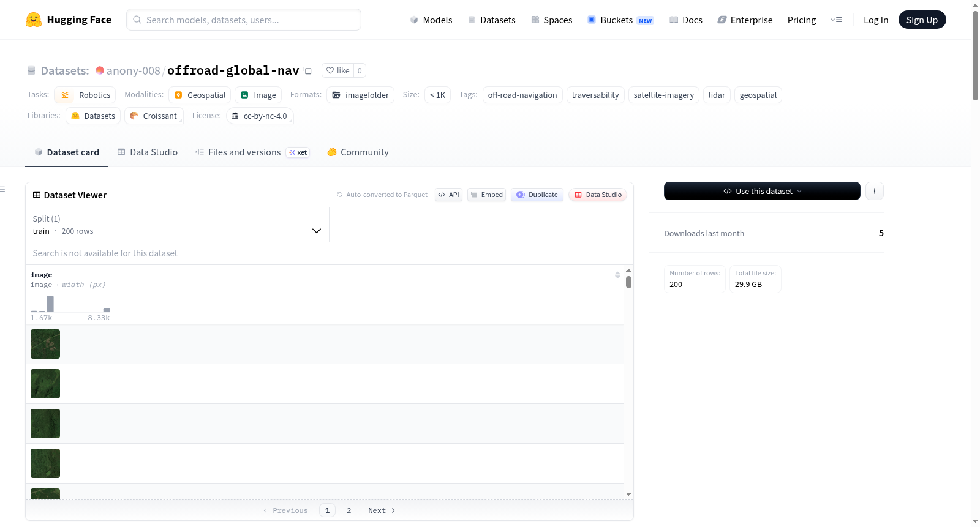This screenshot has width=980, height=527.
Task: Click the Sign Up button
Action: coord(922,20)
